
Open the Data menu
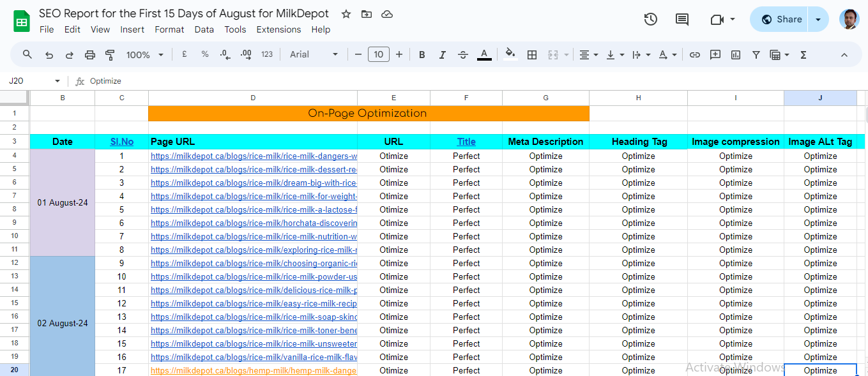tap(204, 29)
